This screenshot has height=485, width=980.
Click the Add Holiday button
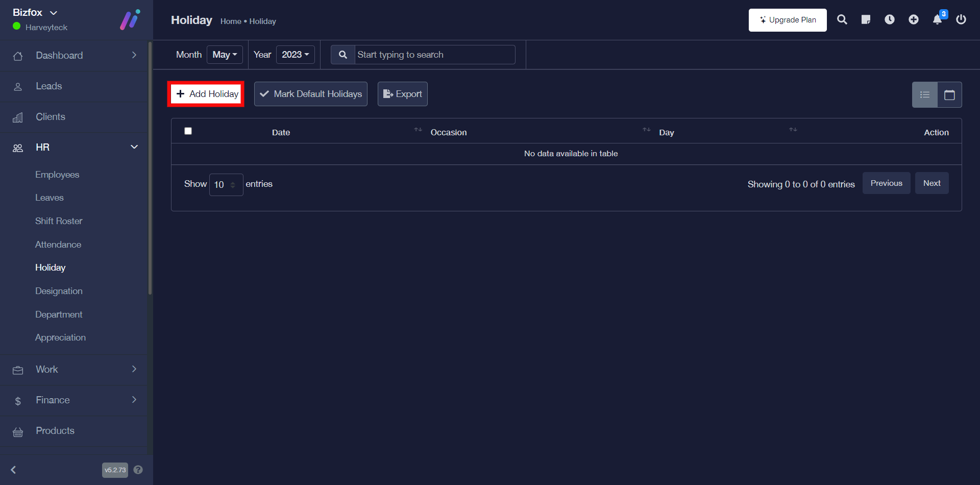pyautogui.click(x=206, y=94)
